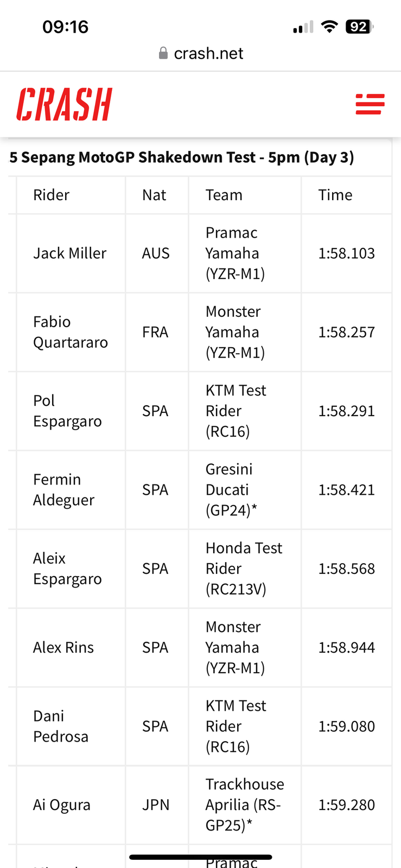Tap the Jack Miller rider cell
401x868 pixels.
[71, 253]
